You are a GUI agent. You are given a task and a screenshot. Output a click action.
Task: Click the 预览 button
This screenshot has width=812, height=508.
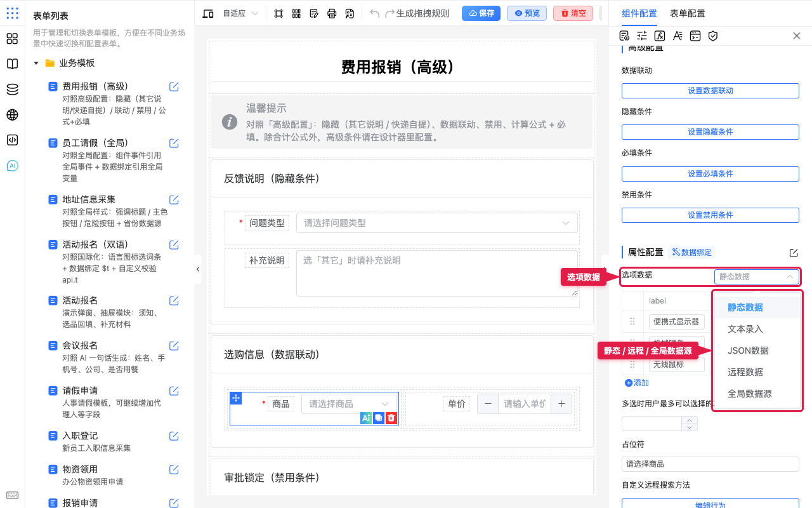click(x=527, y=13)
